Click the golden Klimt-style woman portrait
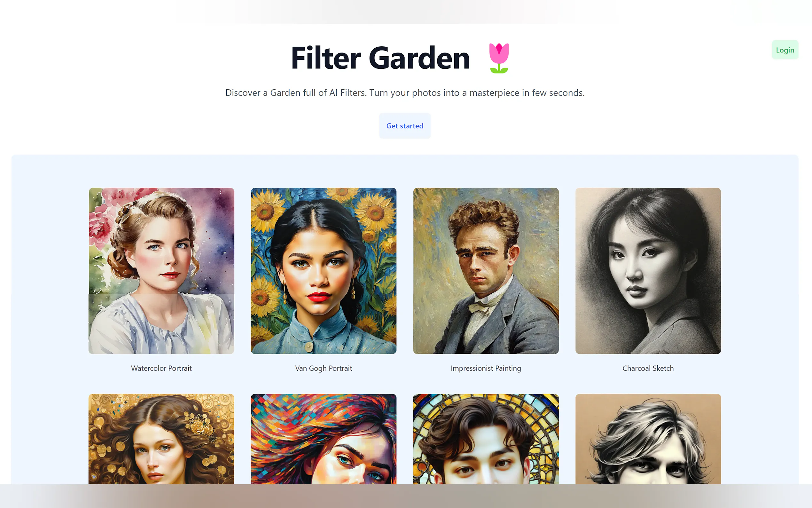 [161, 439]
